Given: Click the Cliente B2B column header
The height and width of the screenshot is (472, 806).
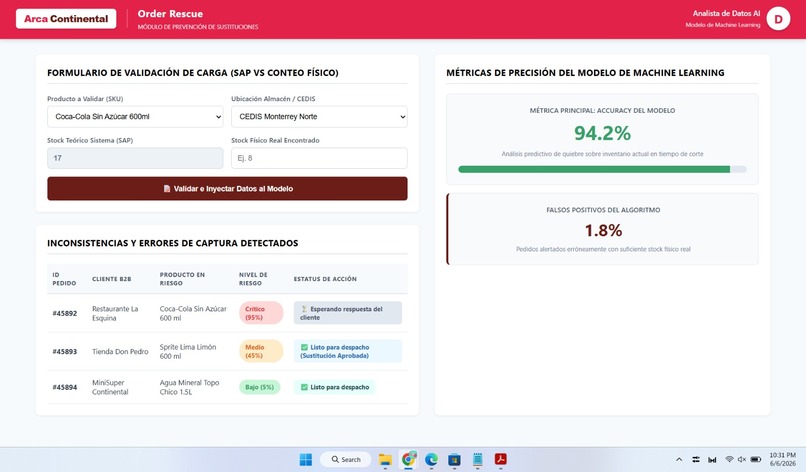Looking at the screenshot, I should coord(112,279).
